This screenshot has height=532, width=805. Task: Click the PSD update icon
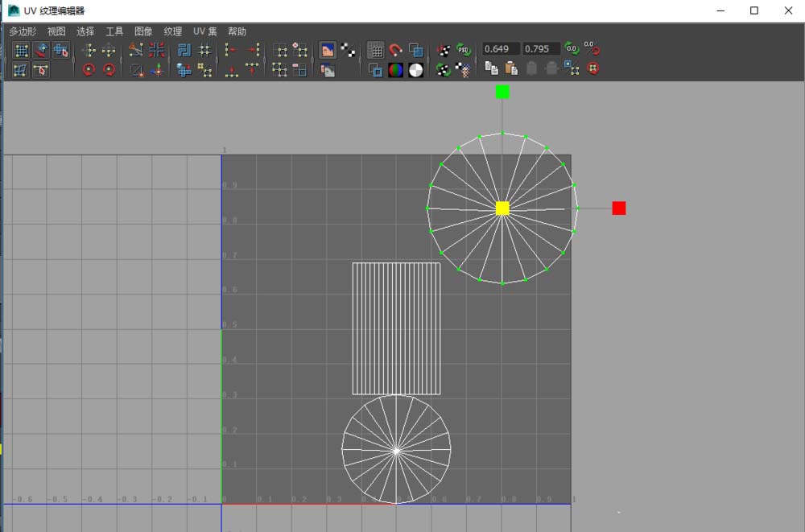[464, 50]
